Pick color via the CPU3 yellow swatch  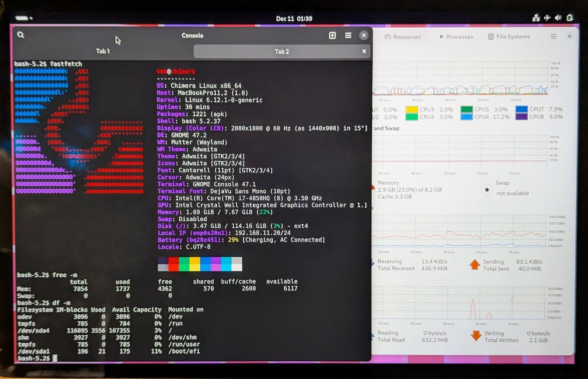coord(412,110)
